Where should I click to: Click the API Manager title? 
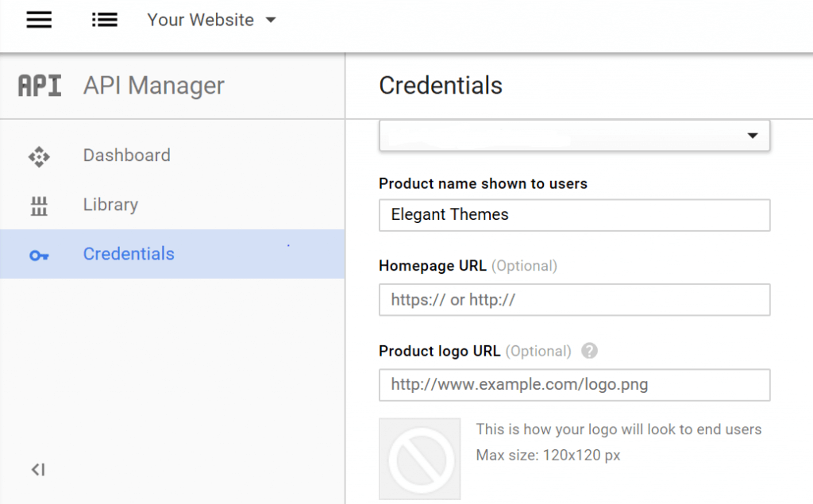(154, 86)
